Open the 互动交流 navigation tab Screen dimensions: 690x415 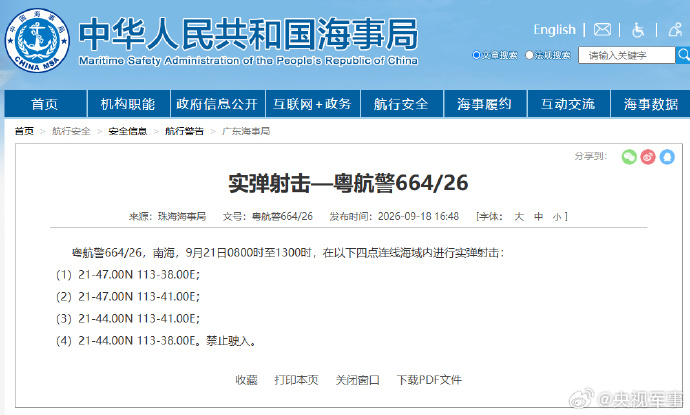[x=569, y=104]
